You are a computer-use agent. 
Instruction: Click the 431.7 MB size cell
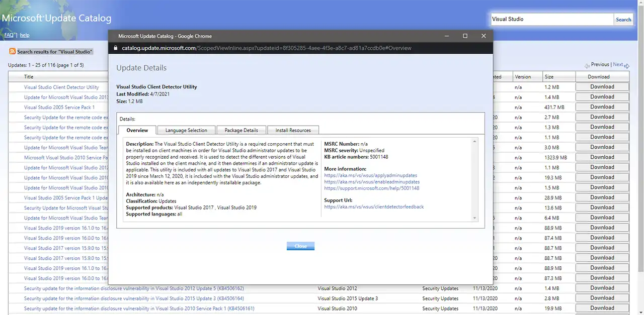pos(554,108)
